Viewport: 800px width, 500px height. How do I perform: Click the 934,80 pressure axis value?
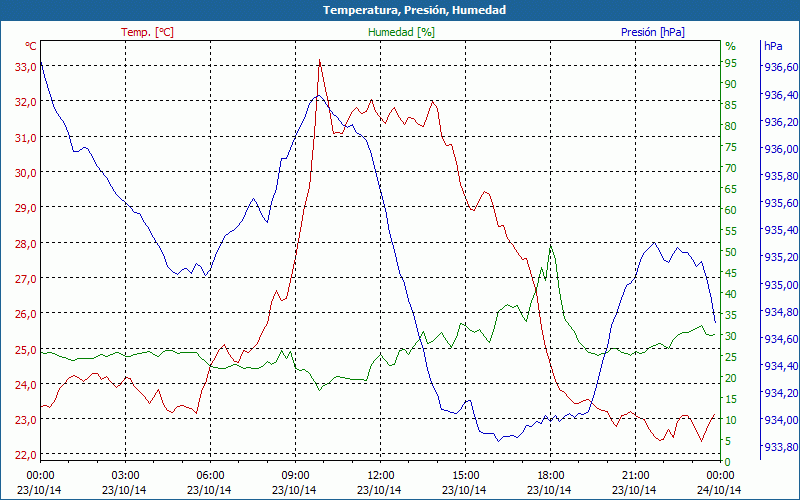point(780,312)
